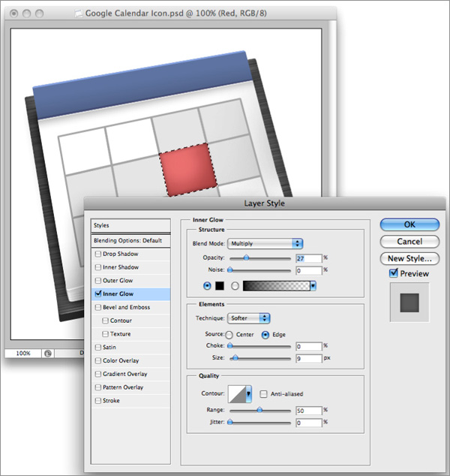Turn on the Pattern Overlay checkbox

coord(98,387)
